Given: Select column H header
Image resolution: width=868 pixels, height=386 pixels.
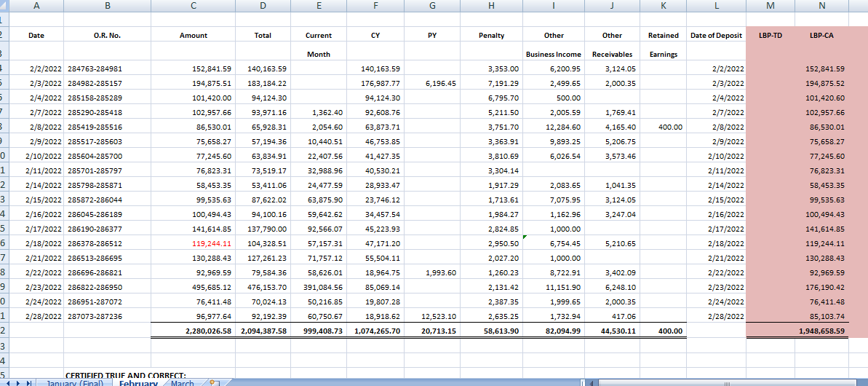Looking at the screenshot, I should (x=491, y=6).
